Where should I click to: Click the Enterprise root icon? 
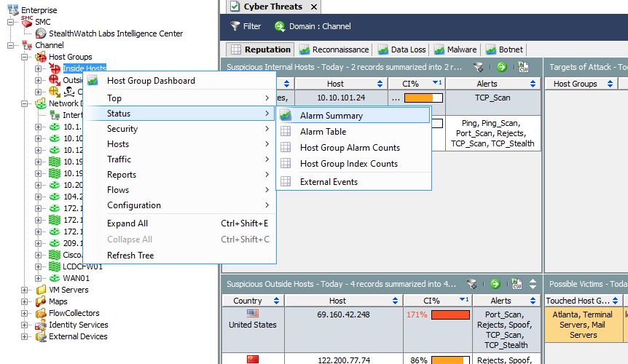(x=13, y=9)
